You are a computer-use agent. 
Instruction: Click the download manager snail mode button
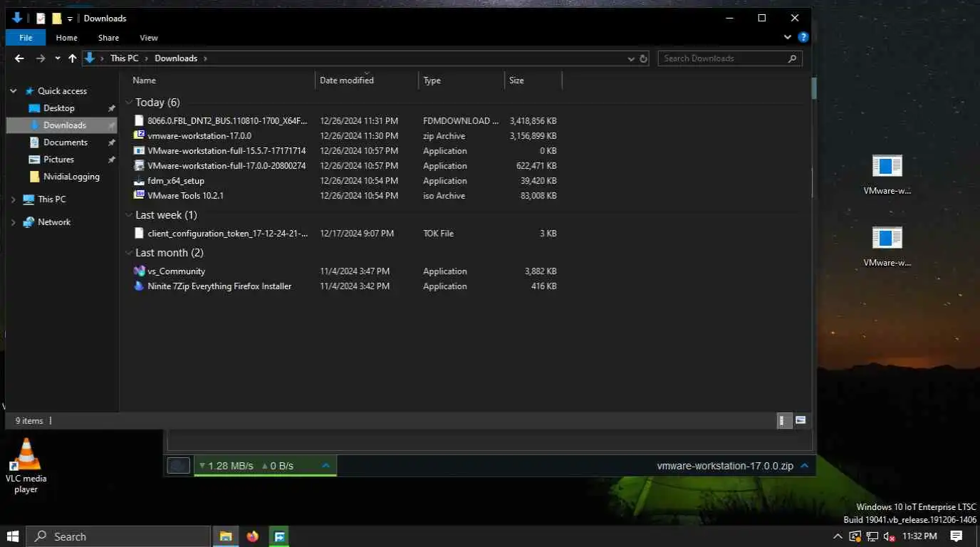pos(179,466)
